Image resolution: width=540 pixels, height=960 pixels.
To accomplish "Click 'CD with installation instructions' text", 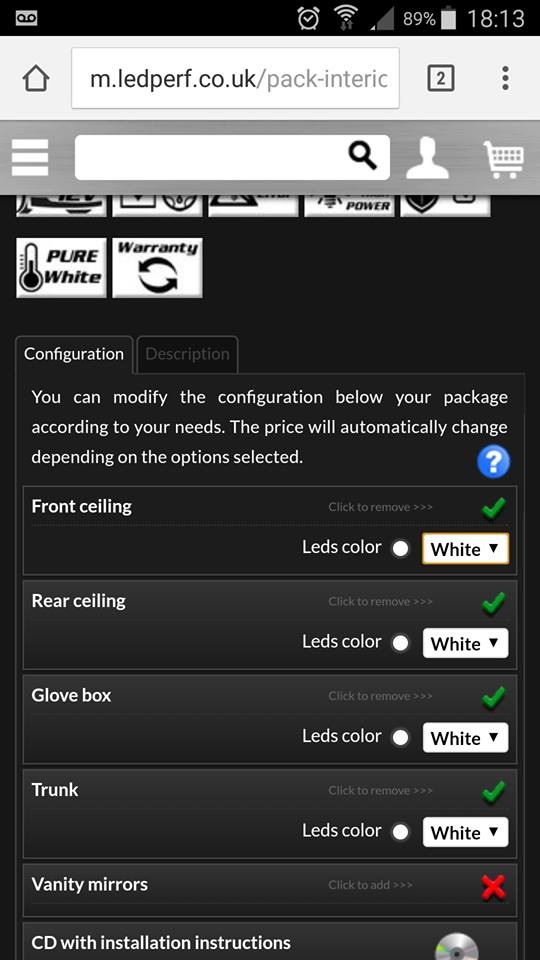I will coord(161,943).
